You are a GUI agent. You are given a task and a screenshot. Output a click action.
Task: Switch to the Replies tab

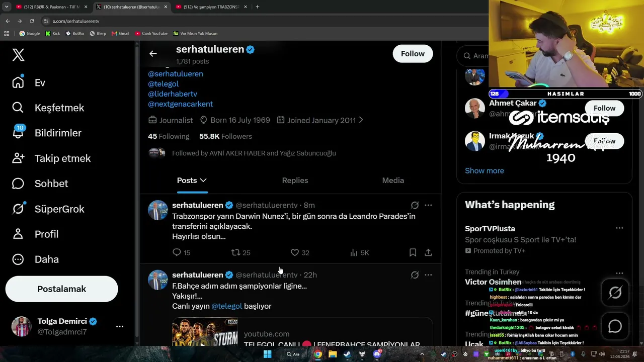point(295,180)
